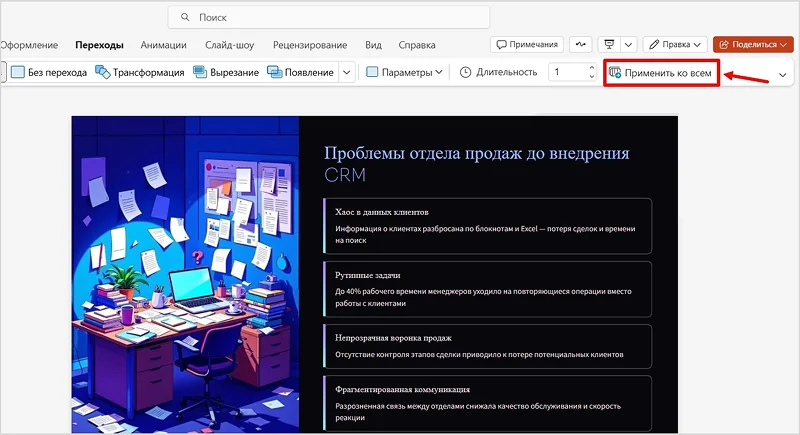Decrease duration with the down stepper arrow
This screenshot has height=435, width=800.
pos(592,76)
